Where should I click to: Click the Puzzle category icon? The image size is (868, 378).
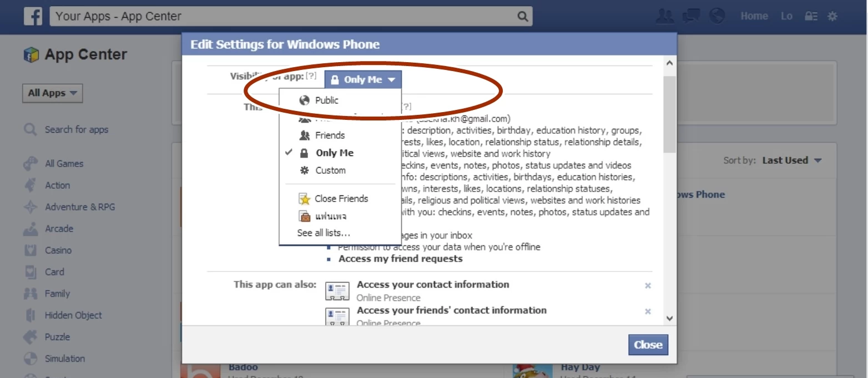(x=30, y=337)
